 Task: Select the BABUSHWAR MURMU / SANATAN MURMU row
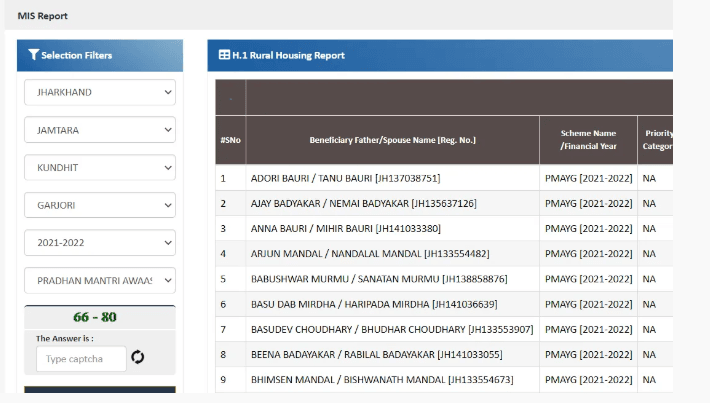(x=444, y=279)
